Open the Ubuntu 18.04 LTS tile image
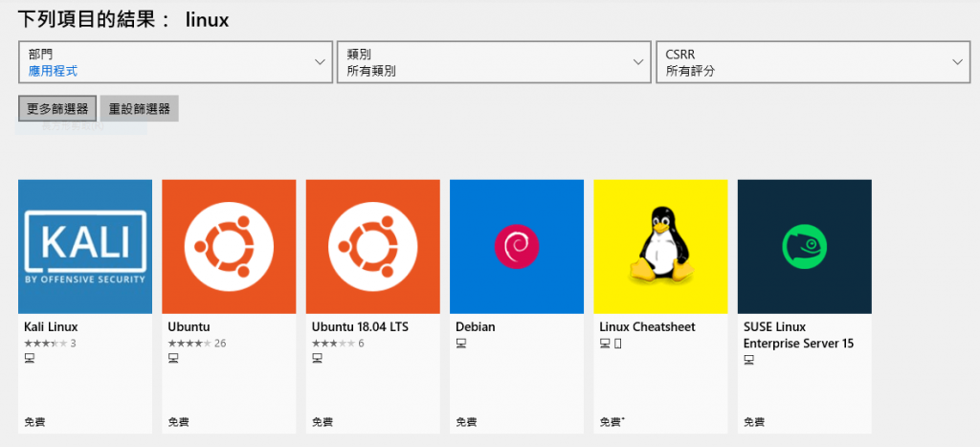 click(372, 246)
